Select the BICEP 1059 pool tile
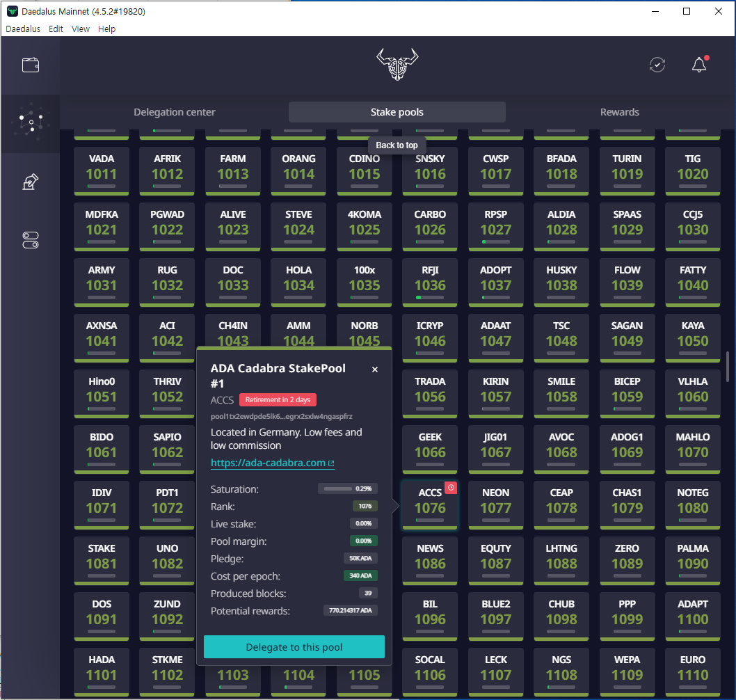This screenshot has width=736, height=700. (627, 394)
